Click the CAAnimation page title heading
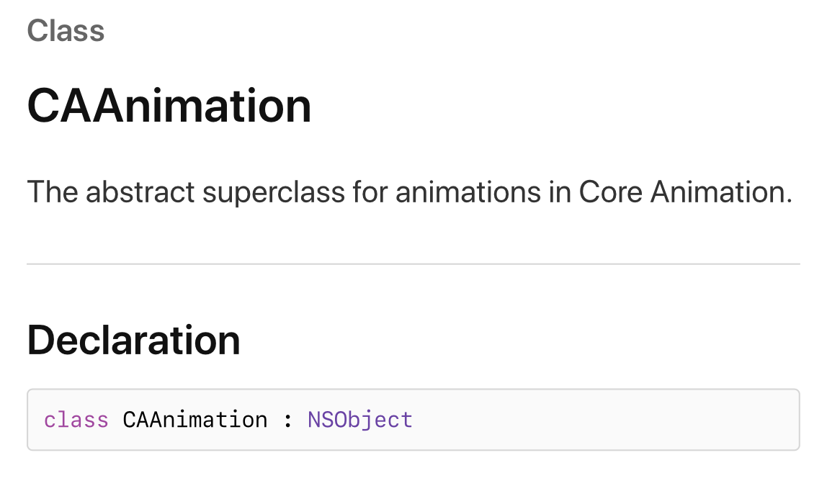827x504 pixels. (x=169, y=106)
